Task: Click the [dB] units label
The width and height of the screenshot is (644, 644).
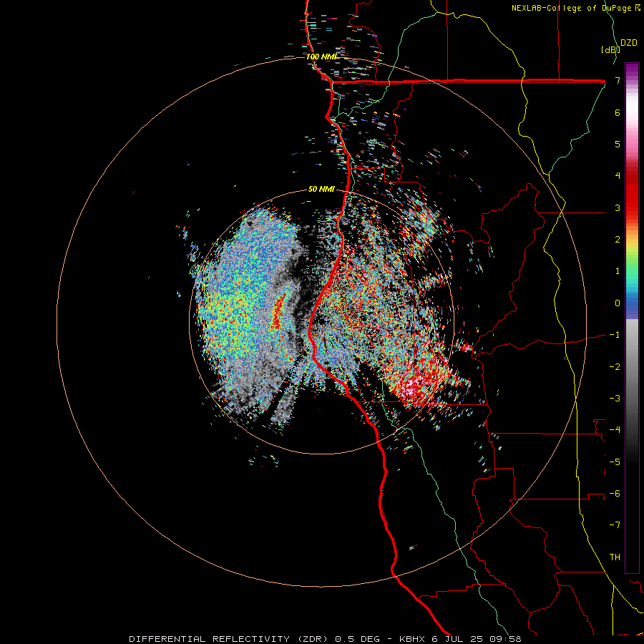Action: click(x=611, y=49)
